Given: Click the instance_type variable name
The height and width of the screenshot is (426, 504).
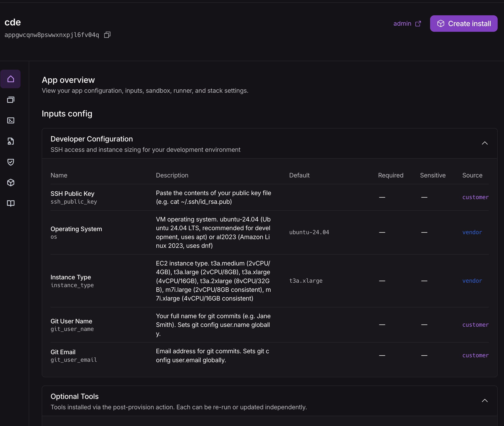Looking at the screenshot, I should click(x=72, y=285).
